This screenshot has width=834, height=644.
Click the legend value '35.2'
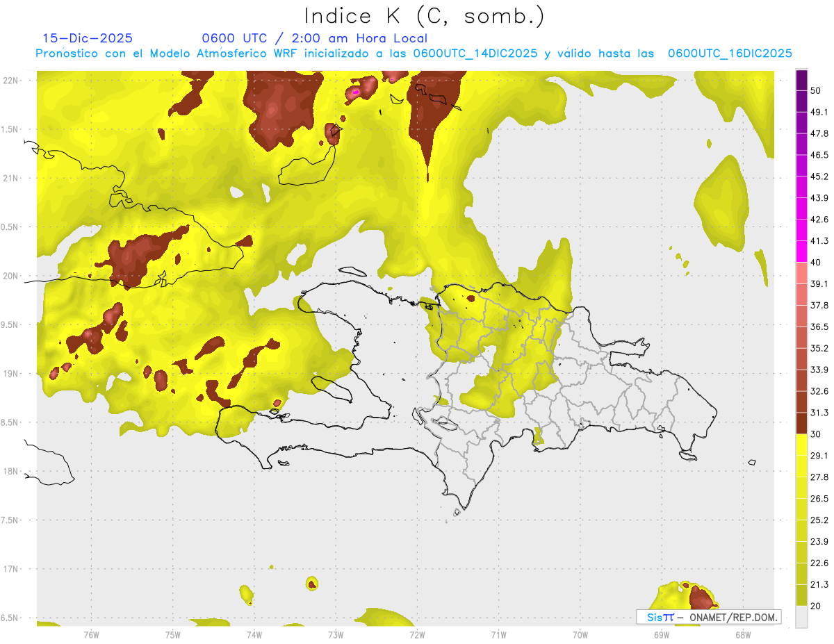point(819,348)
